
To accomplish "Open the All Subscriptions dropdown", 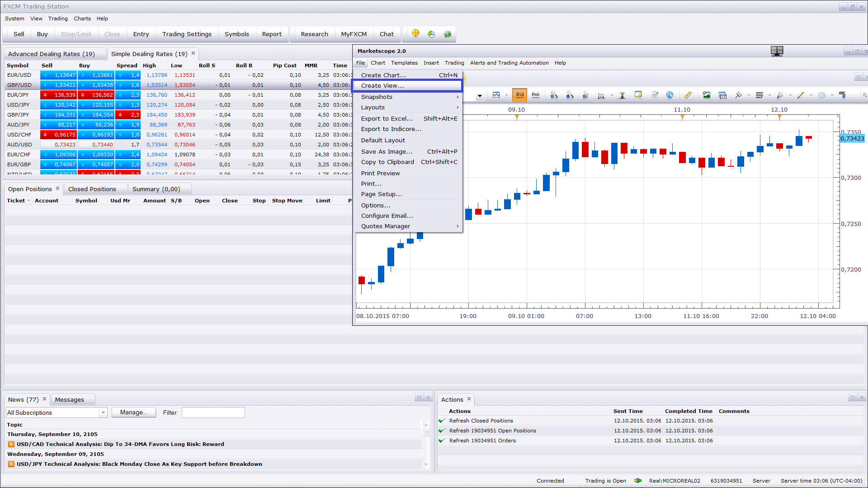I will tap(56, 413).
